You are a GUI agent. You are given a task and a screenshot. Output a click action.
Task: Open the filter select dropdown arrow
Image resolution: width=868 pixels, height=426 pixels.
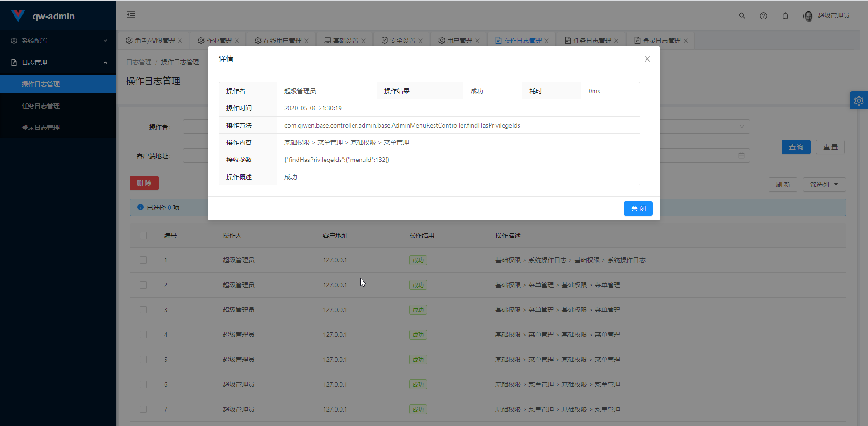point(741,127)
